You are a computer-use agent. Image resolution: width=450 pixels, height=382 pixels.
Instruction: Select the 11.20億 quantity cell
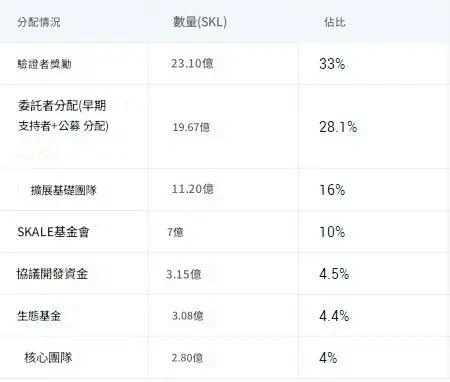tap(192, 189)
